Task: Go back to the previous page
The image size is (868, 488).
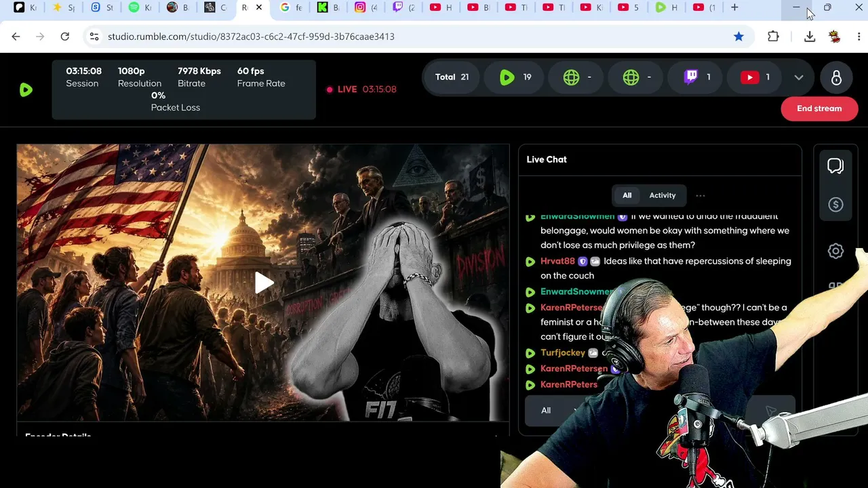Action: [16, 37]
